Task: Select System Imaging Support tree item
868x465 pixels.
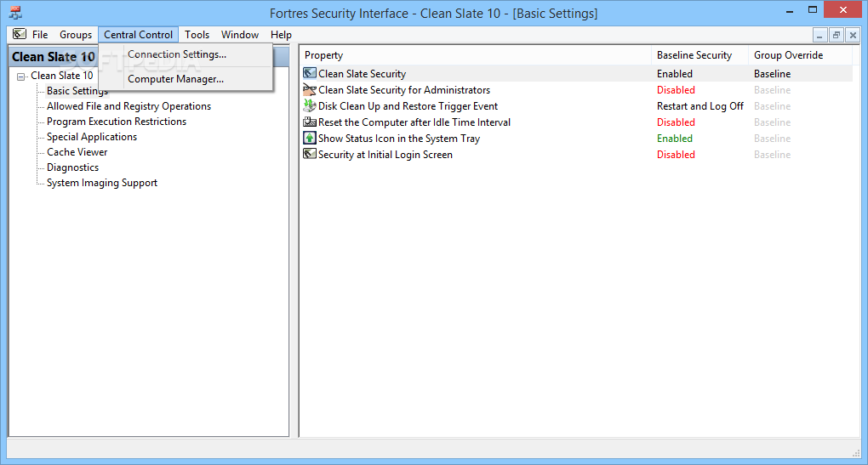Action: click(102, 183)
